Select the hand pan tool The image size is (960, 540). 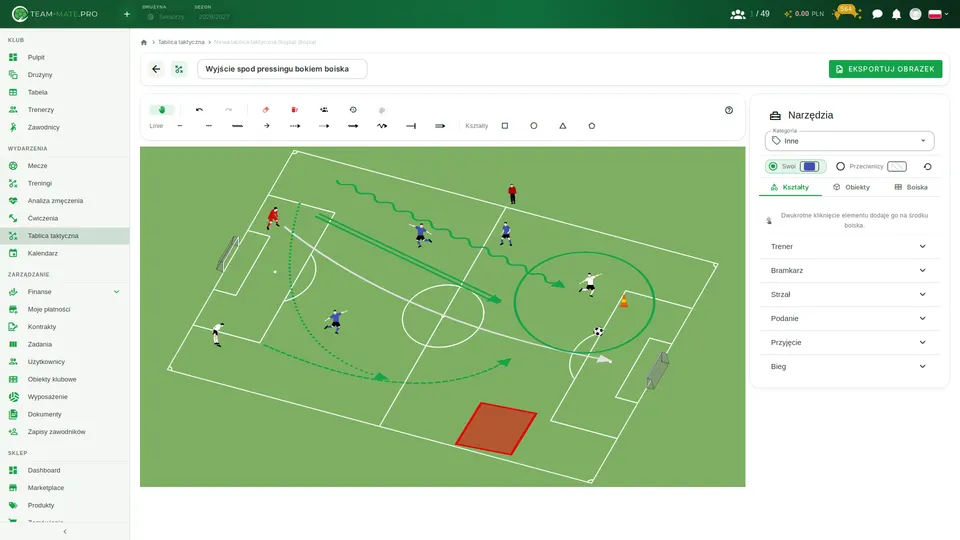point(162,110)
